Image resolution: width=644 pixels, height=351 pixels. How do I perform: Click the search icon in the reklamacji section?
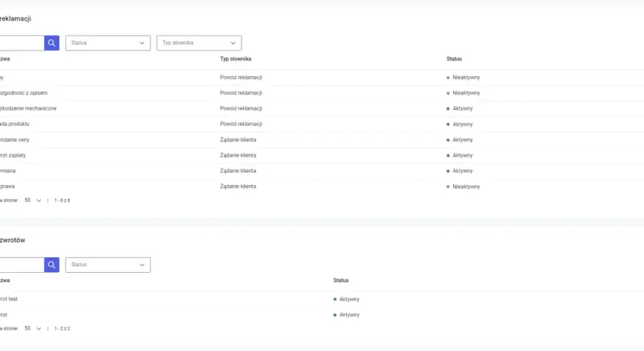[52, 42]
